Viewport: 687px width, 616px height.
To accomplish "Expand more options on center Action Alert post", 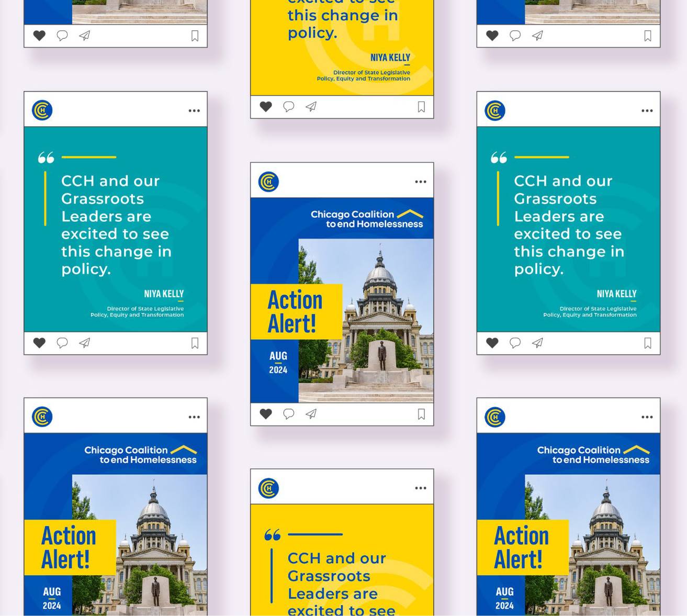I will click(x=421, y=182).
